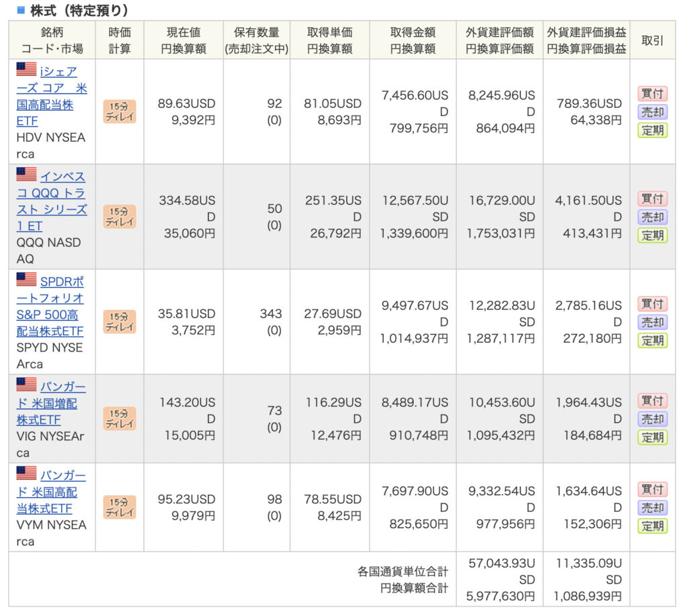Open the バンガード 米国増配株式ETF link
This screenshot has width=687, height=616.
point(51,403)
